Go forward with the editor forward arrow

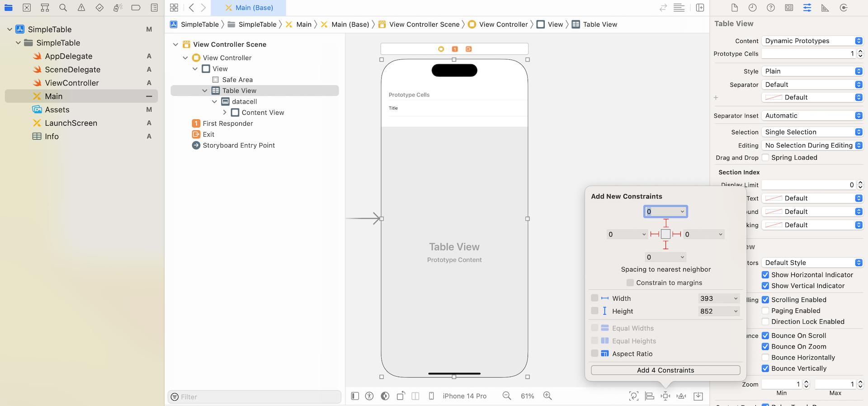tap(203, 8)
